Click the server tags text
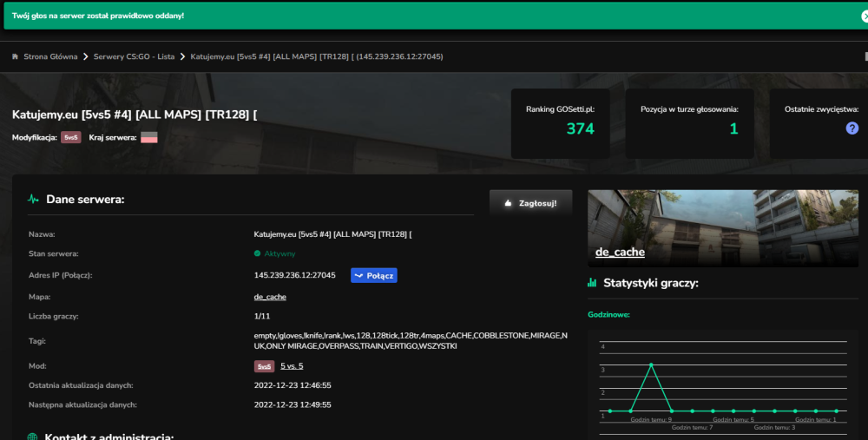Image resolution: width=868 pixels, height=440 pixels. (411, 341)
